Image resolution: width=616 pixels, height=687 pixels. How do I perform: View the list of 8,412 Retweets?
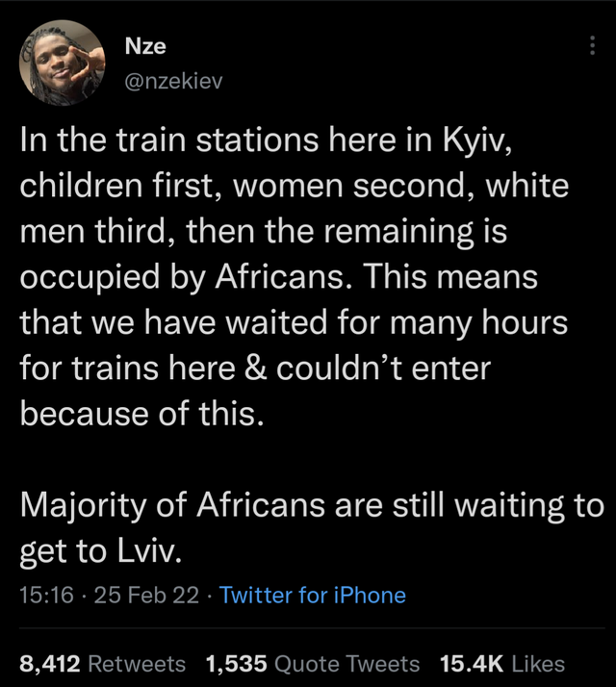coord(102,663)
